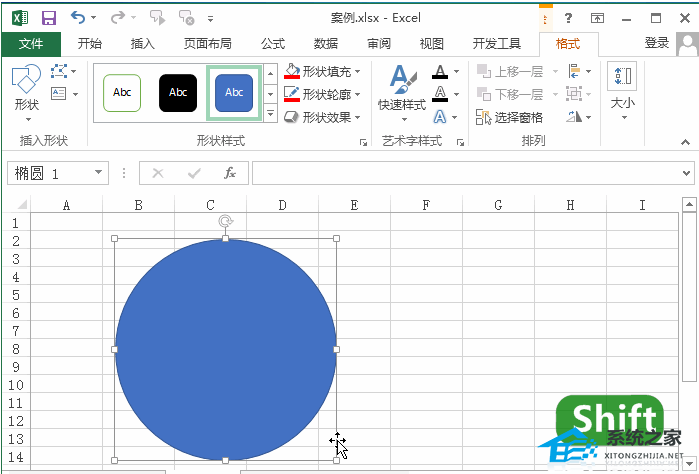
Task: Open the Name Box dropdown arrow
Action: click(99, 173)
